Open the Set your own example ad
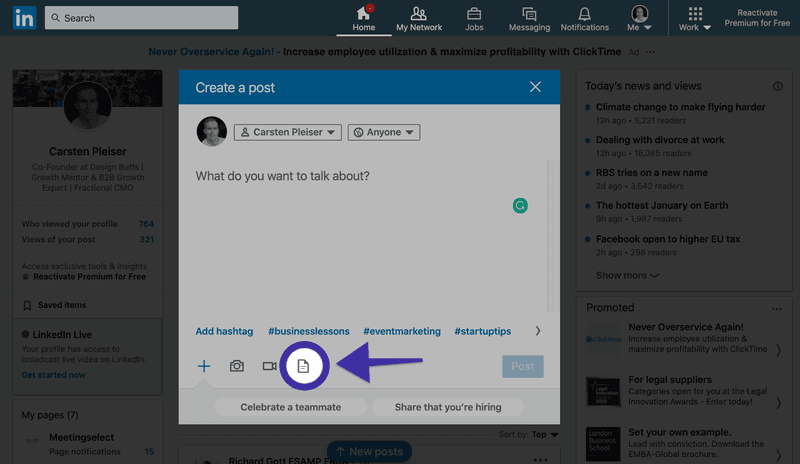800x464 pixels. click(x=680, y=432)
